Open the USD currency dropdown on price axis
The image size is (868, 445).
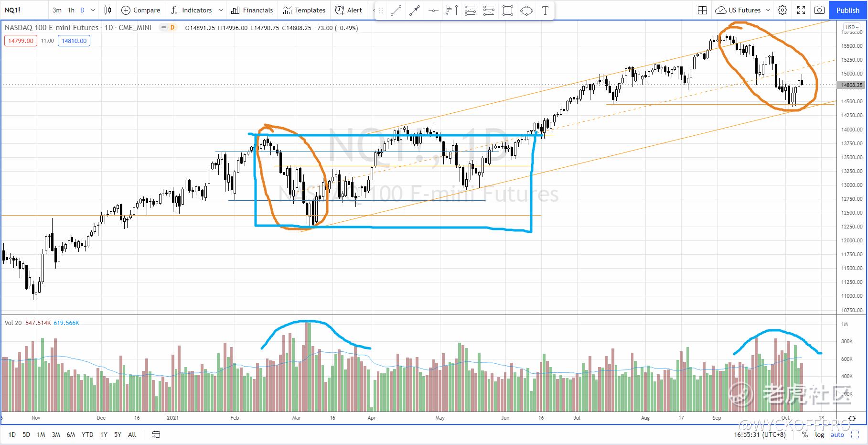pyautogui.click(x=852, y=27)
